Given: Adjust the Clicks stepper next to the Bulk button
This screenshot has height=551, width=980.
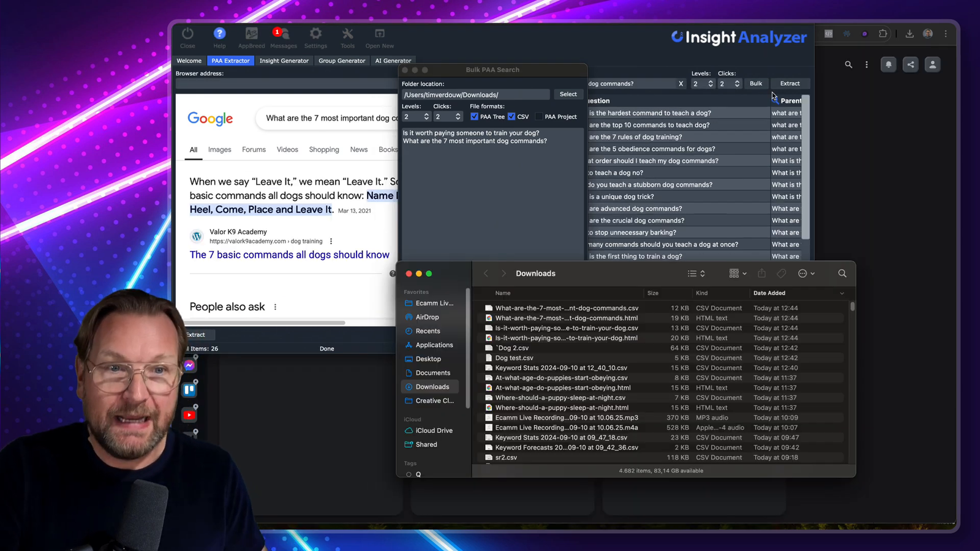Looking at the screenshot, I should [737, 84].
